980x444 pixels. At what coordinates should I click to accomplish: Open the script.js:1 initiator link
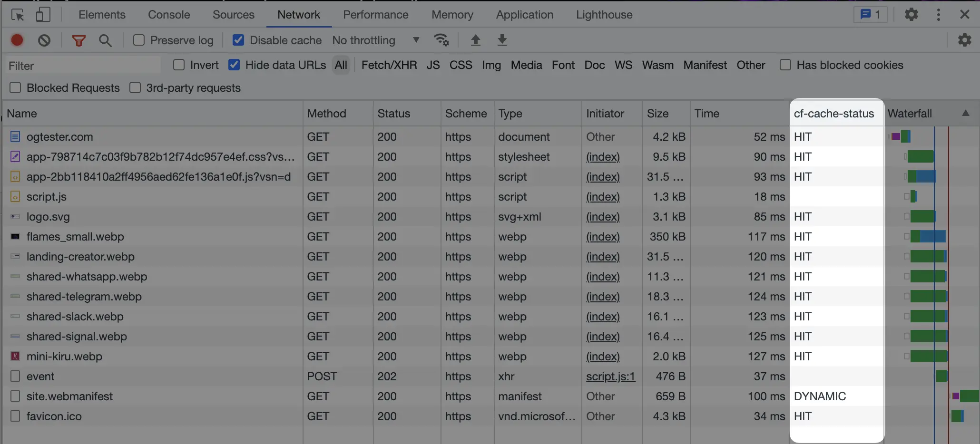pos(610,376)
